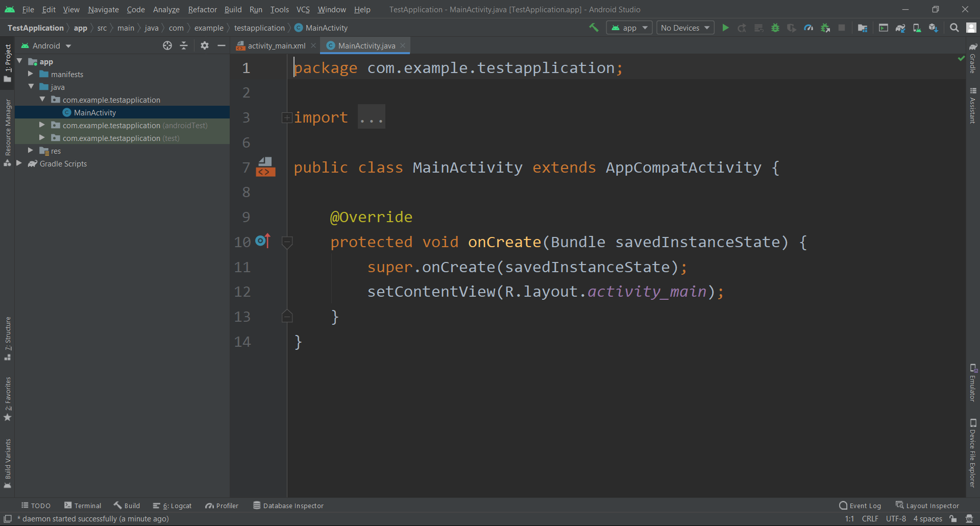Open the Terminal tool window
The image size is (980, 526).
point(83,506)
